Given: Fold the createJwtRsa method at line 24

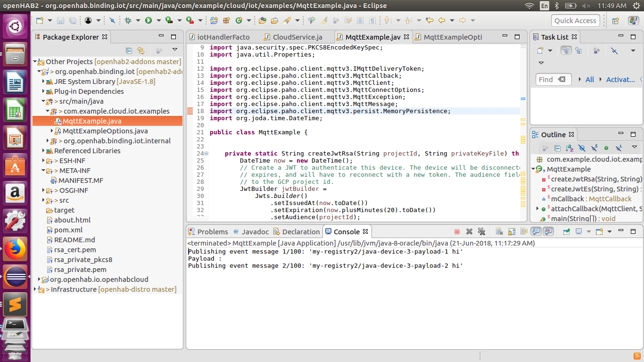Looking at the screenshot, I should [206, 154].
